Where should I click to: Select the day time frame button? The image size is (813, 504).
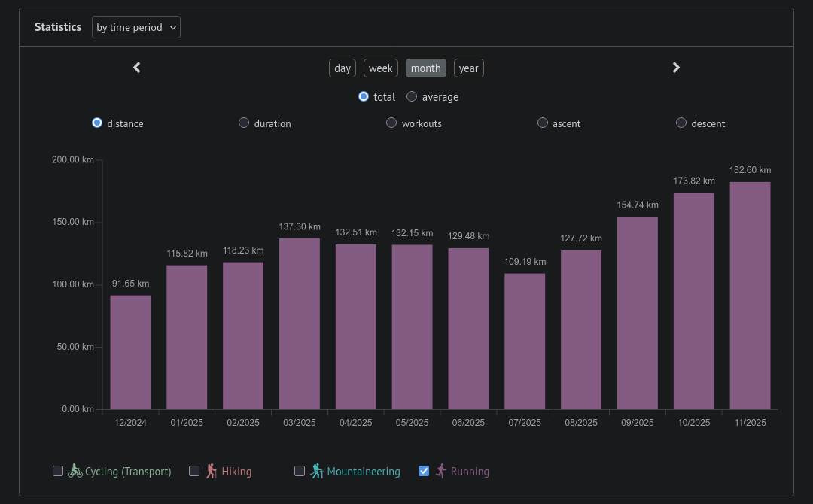(343, 68)
